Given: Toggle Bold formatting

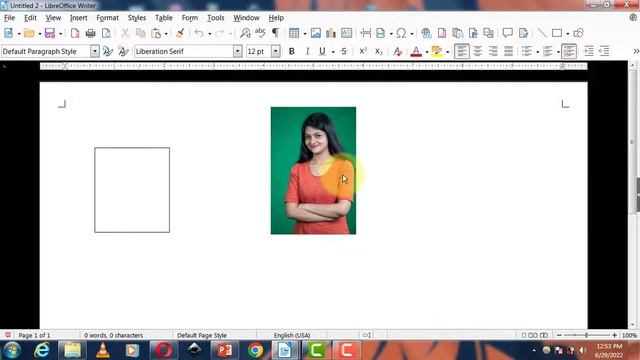Looking at the screenshot, I should point(291,51).
